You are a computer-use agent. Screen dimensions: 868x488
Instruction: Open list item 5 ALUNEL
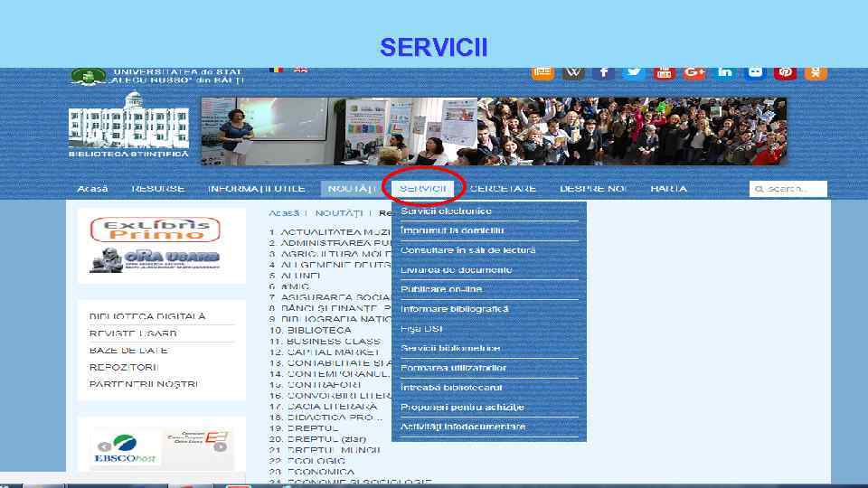coord(295,276)
